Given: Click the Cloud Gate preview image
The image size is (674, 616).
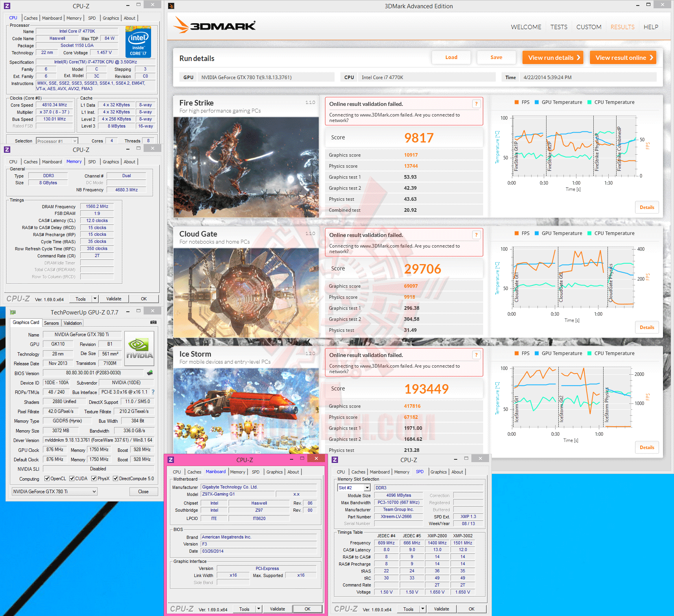Looking at the screenshot, I should click(246, 293).
